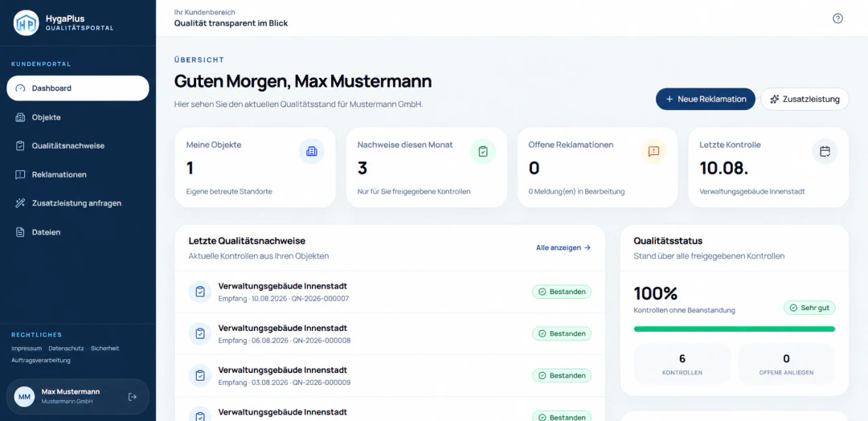Open the Impressum link
Viewport: 868px width, 421px height.
click(x=27, y=349)
